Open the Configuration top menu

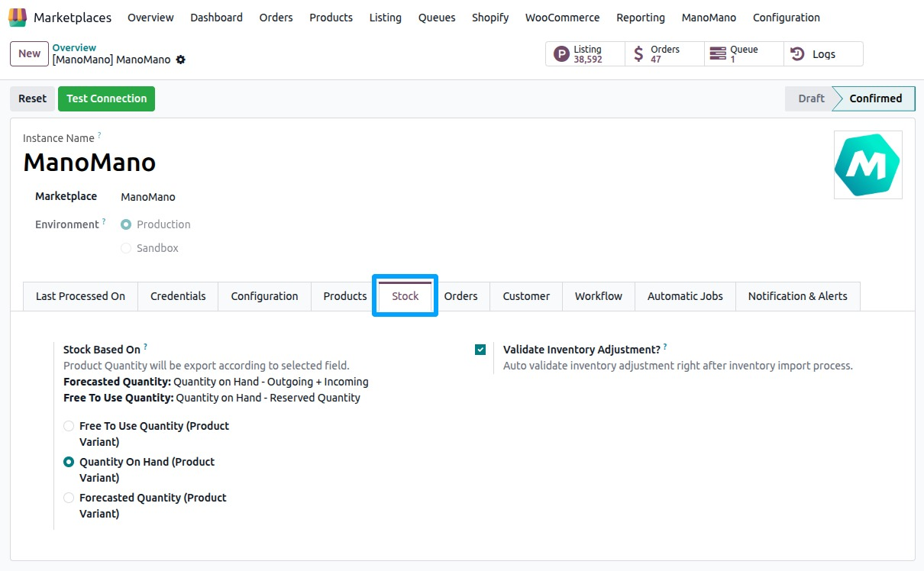click(787, 18)
